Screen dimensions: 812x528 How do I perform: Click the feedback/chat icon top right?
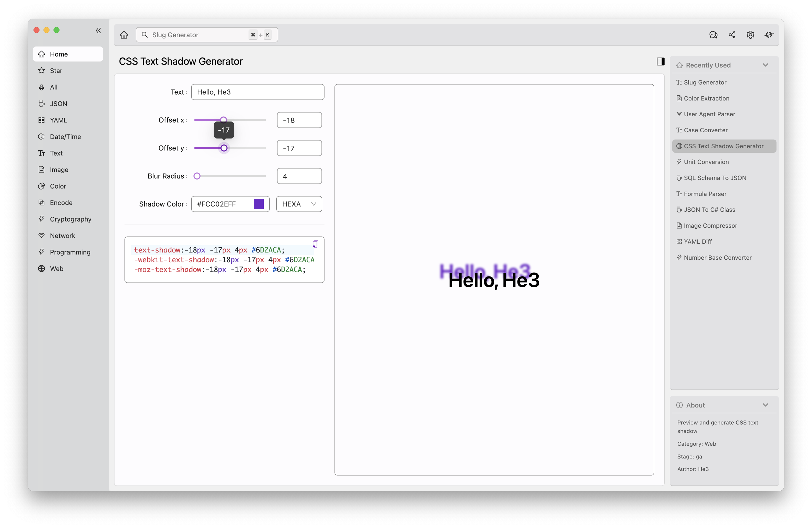(x=712, y=34)
